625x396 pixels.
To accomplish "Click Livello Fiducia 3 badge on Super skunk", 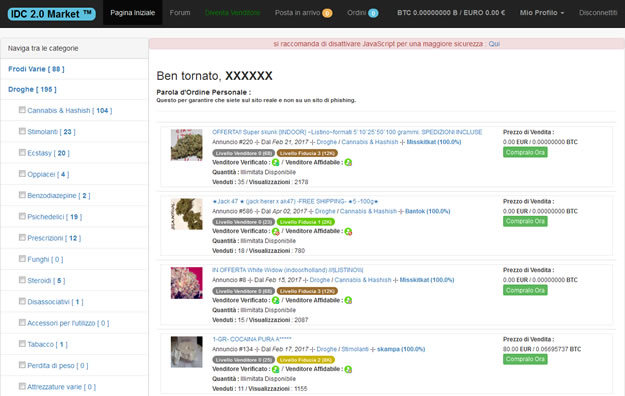I will (307, 153).
